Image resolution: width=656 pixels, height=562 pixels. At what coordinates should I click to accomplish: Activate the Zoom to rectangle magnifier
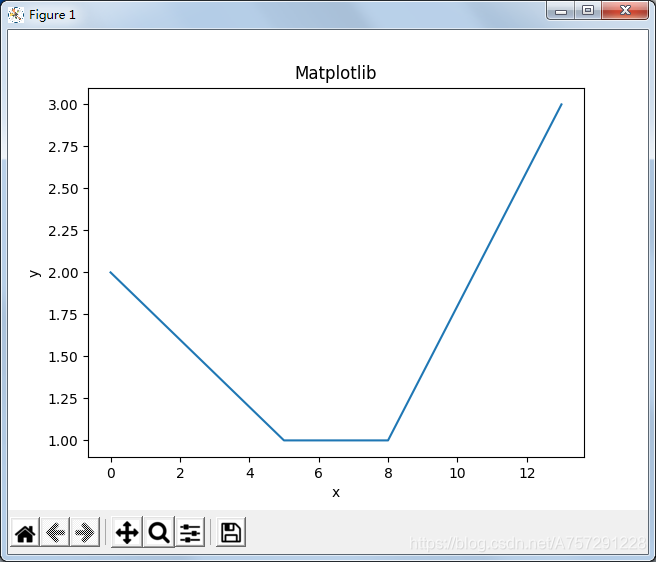pos(159,532)
